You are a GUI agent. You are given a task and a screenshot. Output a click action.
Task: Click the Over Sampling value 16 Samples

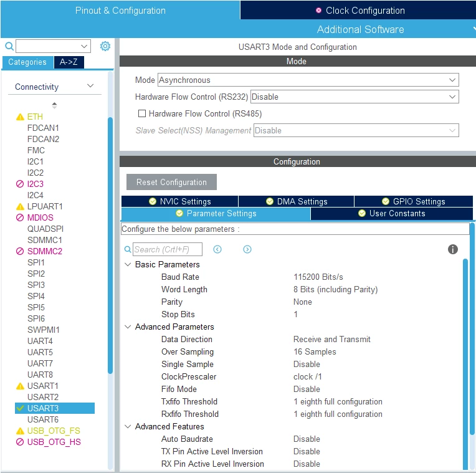click(315, 351)
